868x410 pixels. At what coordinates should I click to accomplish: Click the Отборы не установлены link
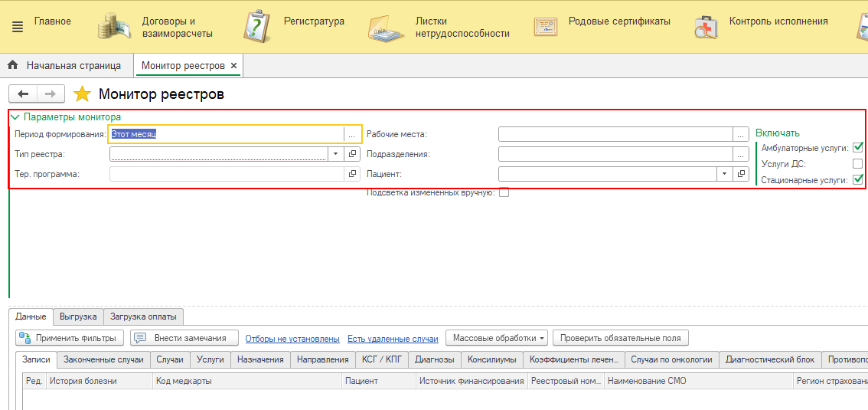click(x=292, y=339)
